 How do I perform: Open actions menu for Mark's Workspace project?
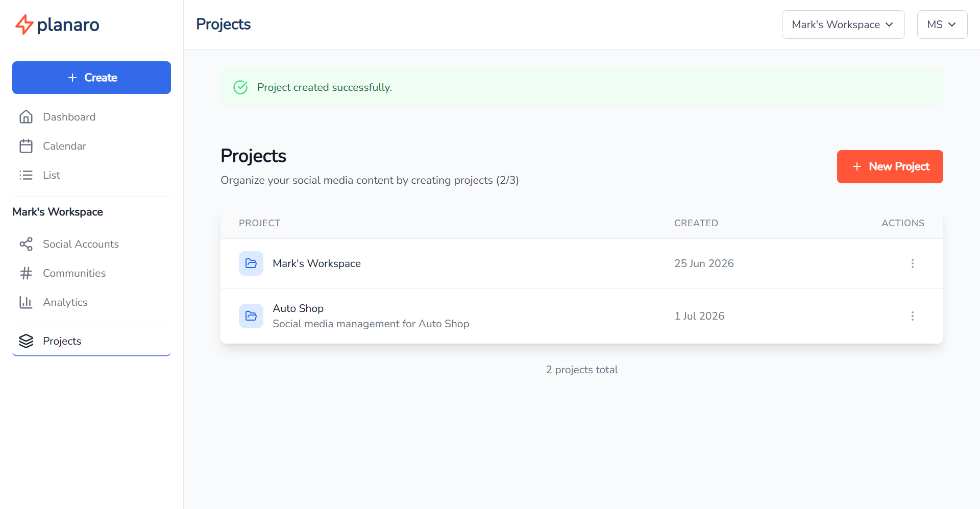(x=913, y=263)
